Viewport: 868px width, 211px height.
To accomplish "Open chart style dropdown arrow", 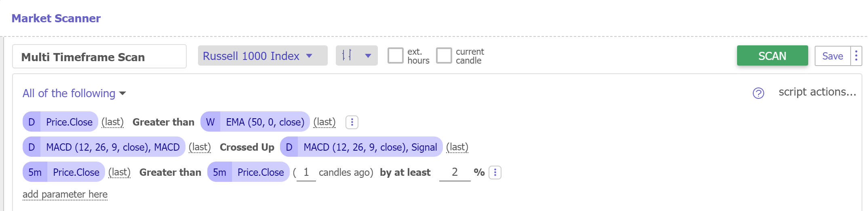I will tap(368, 56).
